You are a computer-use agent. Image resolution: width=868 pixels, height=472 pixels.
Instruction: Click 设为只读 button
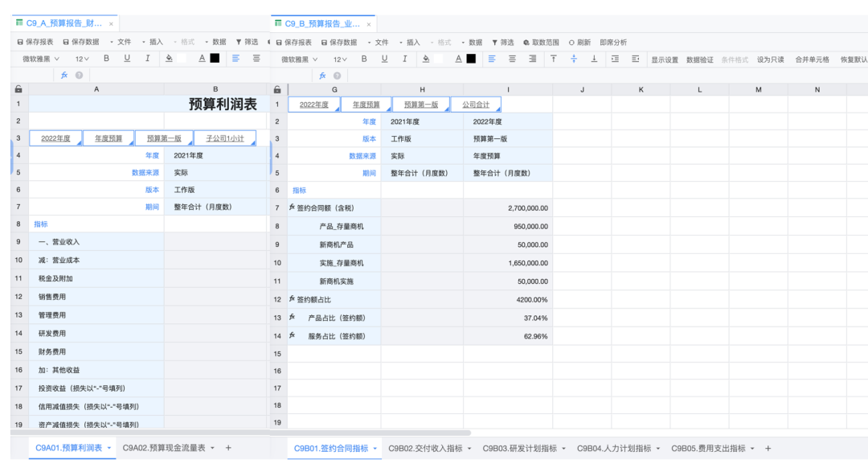[x=771, y=60]
